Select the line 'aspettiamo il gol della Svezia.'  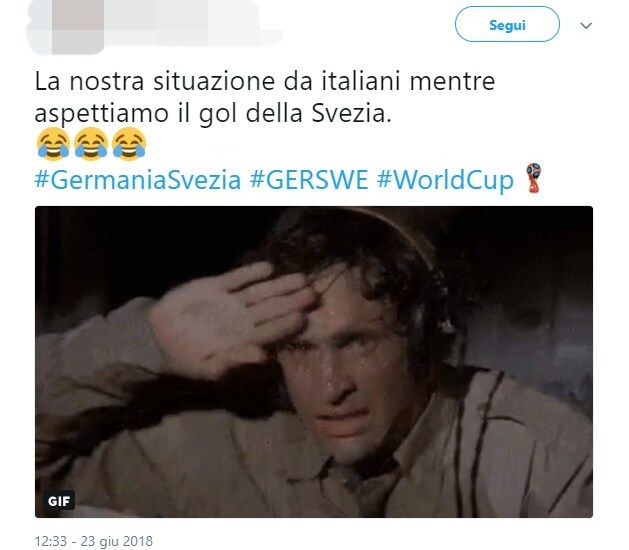click(213, 114)
